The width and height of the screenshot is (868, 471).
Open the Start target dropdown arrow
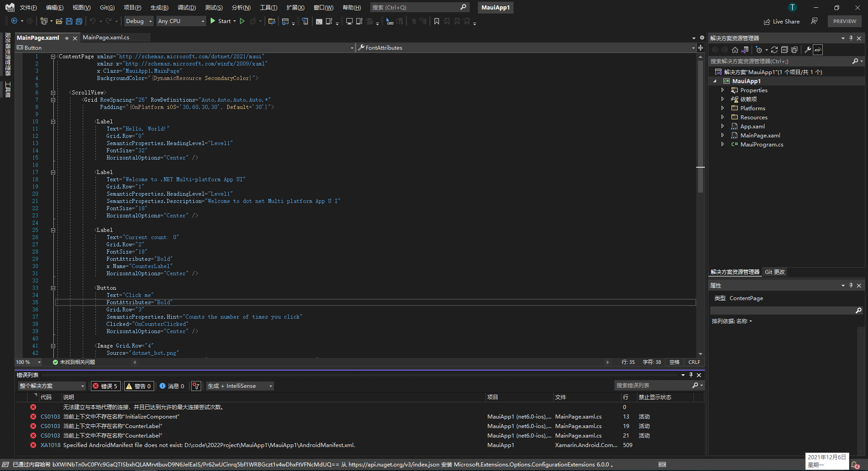[235, 21]
